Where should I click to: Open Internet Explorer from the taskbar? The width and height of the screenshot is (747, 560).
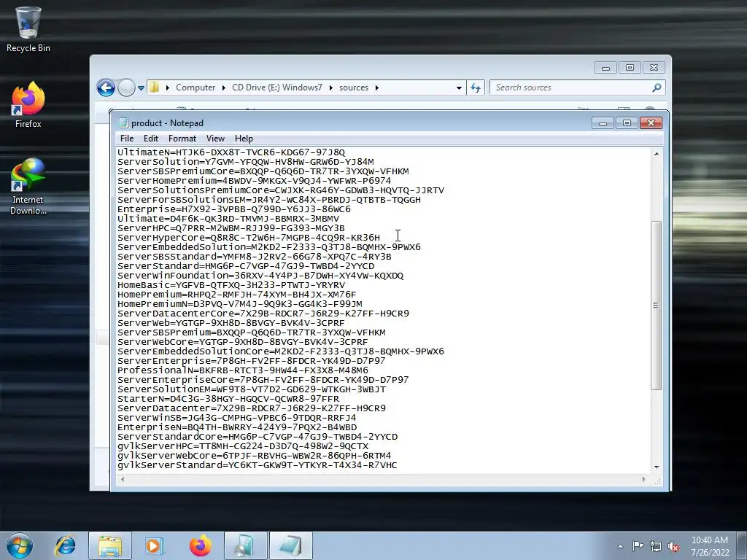coord(65,545)
